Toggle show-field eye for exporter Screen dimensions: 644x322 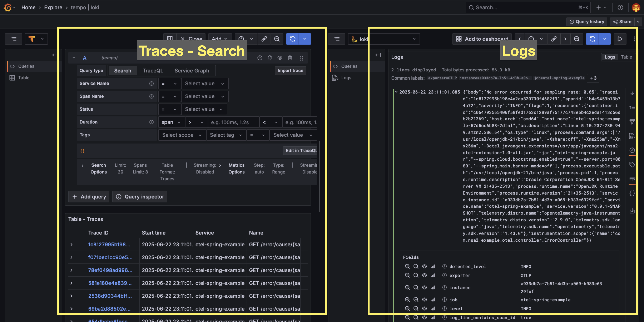(x=424, y=275)
